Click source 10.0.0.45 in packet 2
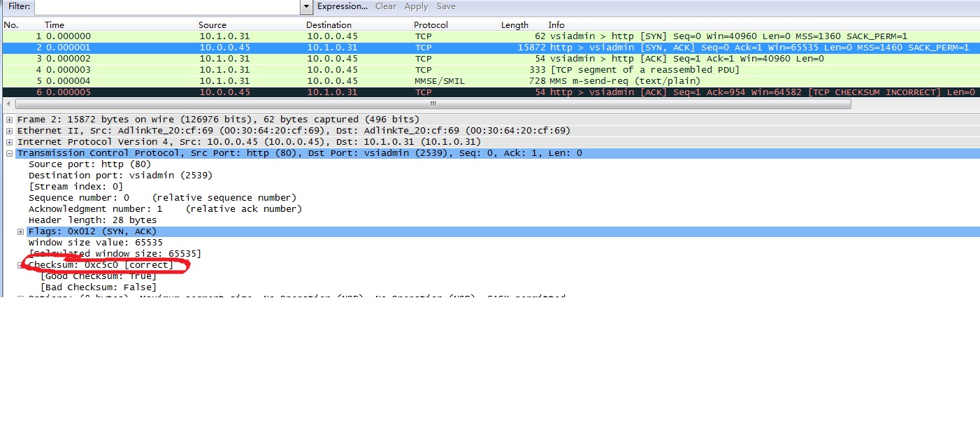 coord(224,48)
